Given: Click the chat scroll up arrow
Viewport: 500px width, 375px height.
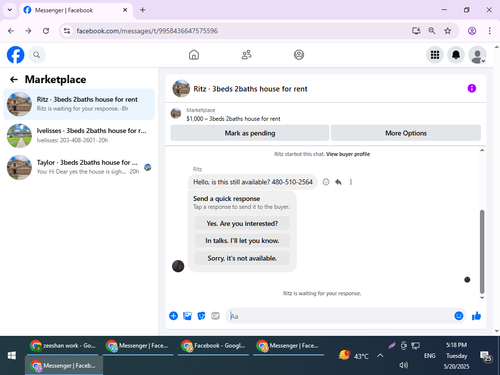Looking at the screenshot, I should point(482,150).
